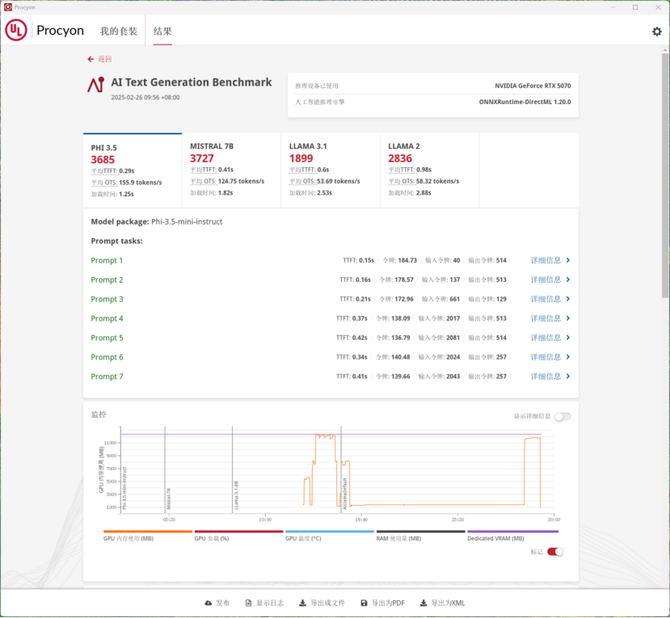Click the back arrow (返回)
The image size is (670, 618).
91,59
